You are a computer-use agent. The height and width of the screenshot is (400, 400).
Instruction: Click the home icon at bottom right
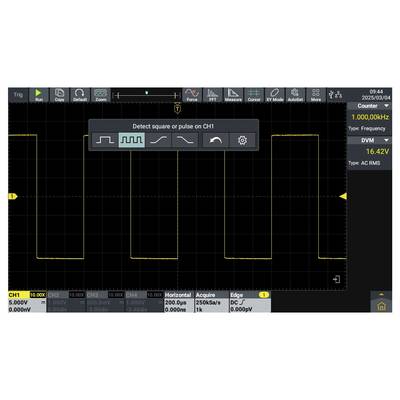click(x=381, y=306)
